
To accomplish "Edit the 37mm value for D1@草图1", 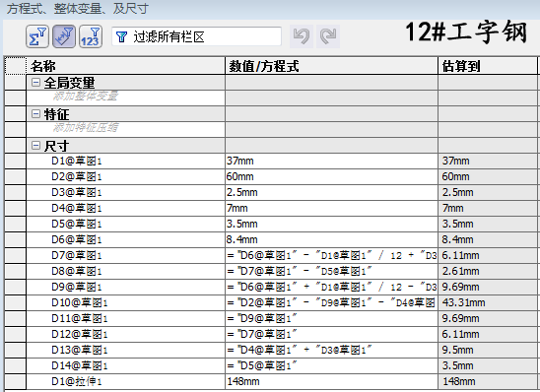I will point(332,162).
